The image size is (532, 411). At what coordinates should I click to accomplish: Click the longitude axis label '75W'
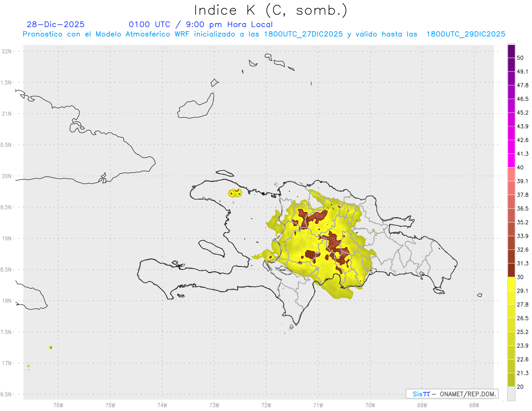pyautogui.click(x=110, y=405)
